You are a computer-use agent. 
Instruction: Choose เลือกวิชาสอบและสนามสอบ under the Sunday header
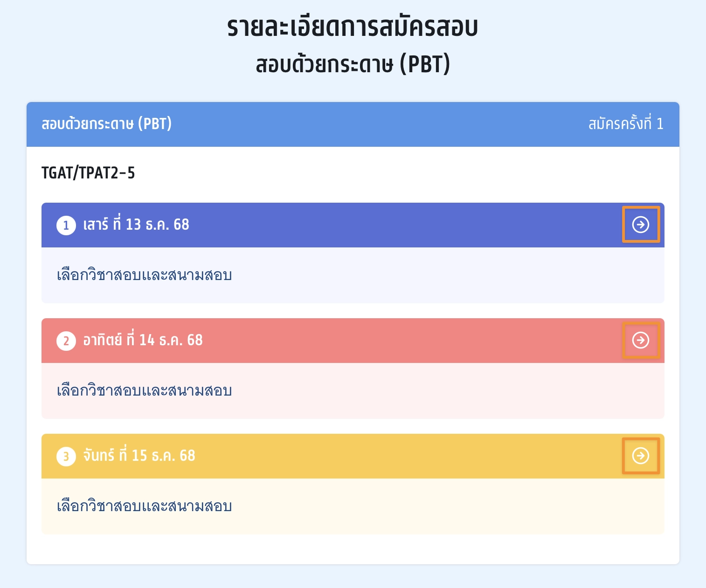144,391
